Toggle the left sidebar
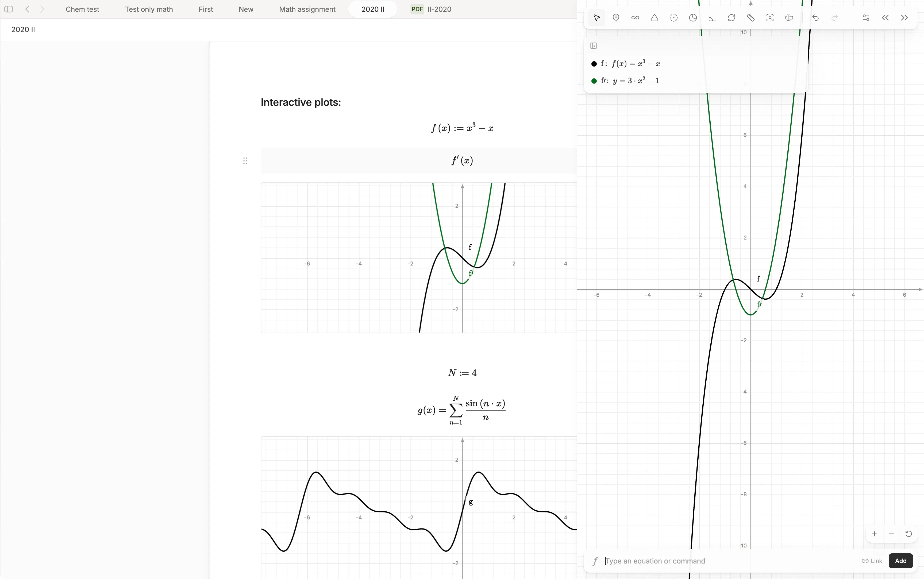Viewport: 924px width, 579px height. [9, 9]
